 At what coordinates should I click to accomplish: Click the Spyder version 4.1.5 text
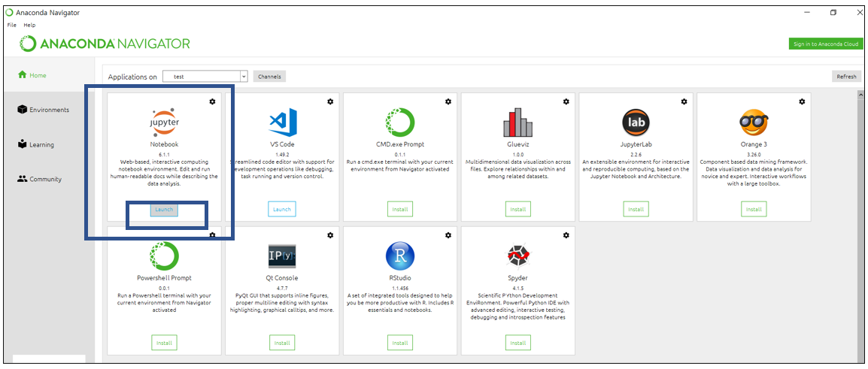(x=518, y=288)
